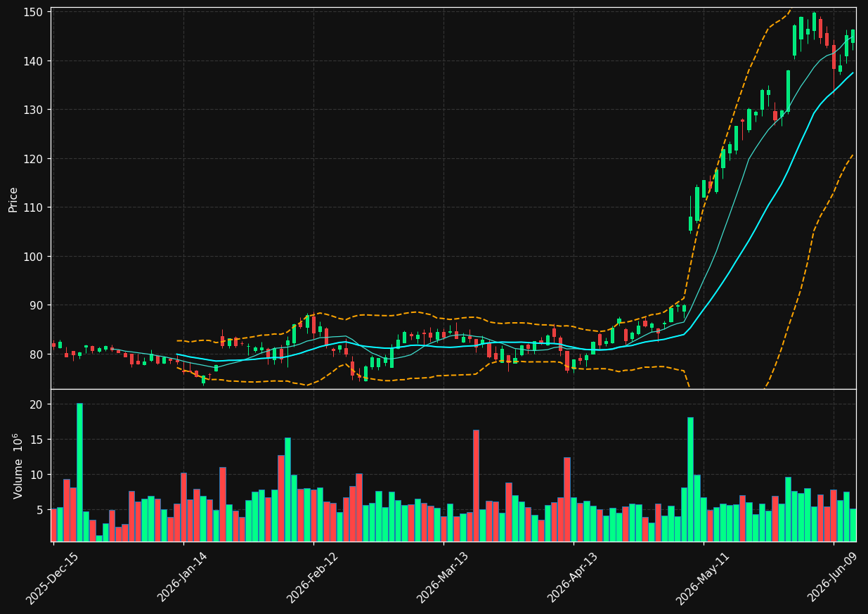Click the tallest green volume bar reaching 20

click(79, 473)
